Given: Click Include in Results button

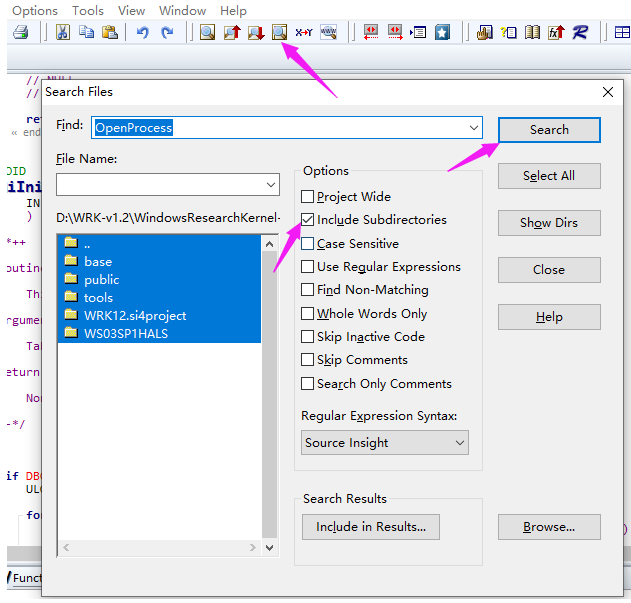Looking at the screenshot, I should pyautogui.click(x=371, y=527).
